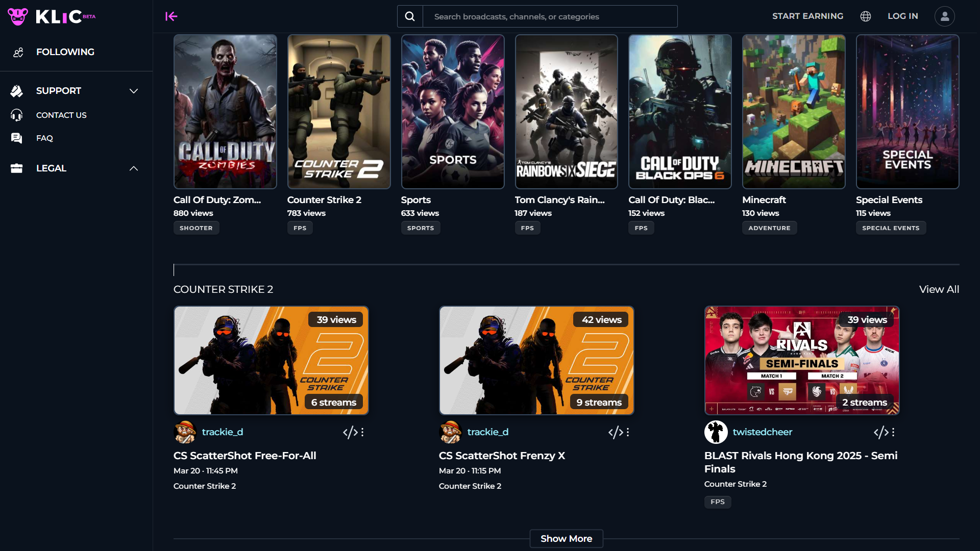Click the Support handshake icon
Viewport: 980px width, 551px height.
[x=17, y=91]
